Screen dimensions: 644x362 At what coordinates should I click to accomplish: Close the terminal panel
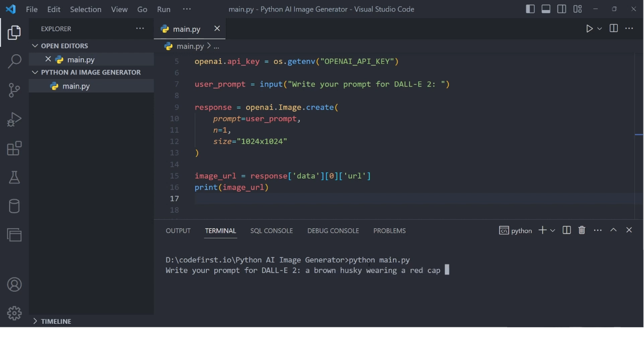(629, 230)
